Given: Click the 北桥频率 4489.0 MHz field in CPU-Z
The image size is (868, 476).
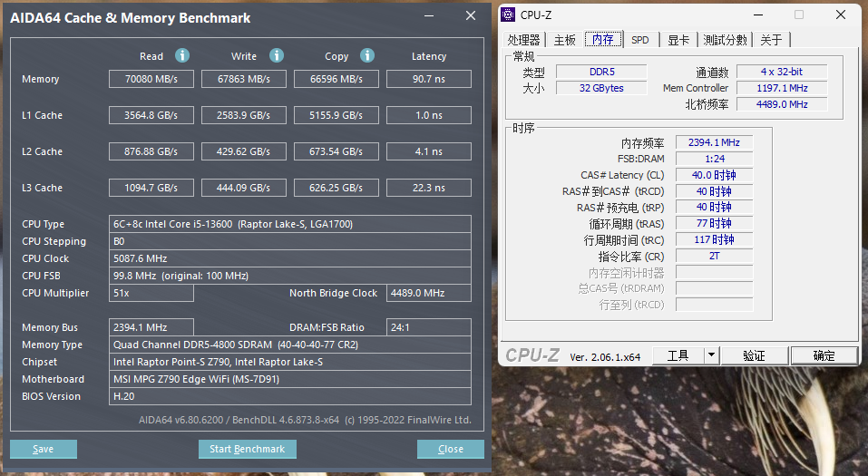Looking at the screenshot, I should point(782,104).
